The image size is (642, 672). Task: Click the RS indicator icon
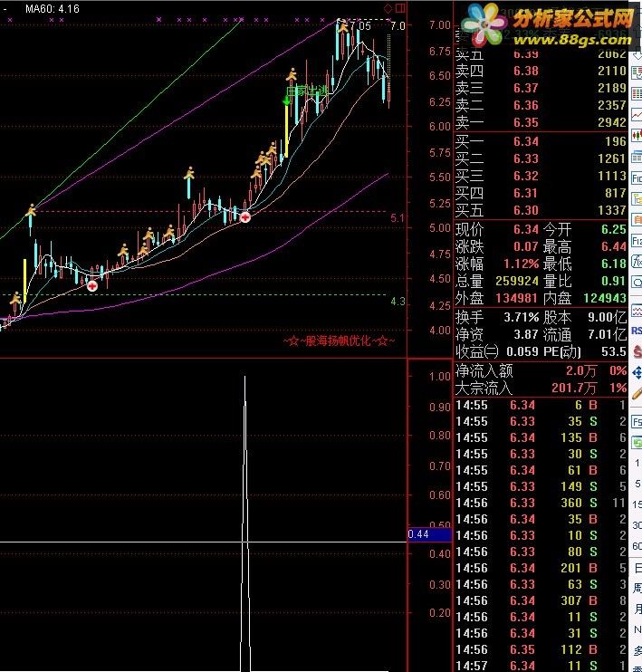point(637,331)
